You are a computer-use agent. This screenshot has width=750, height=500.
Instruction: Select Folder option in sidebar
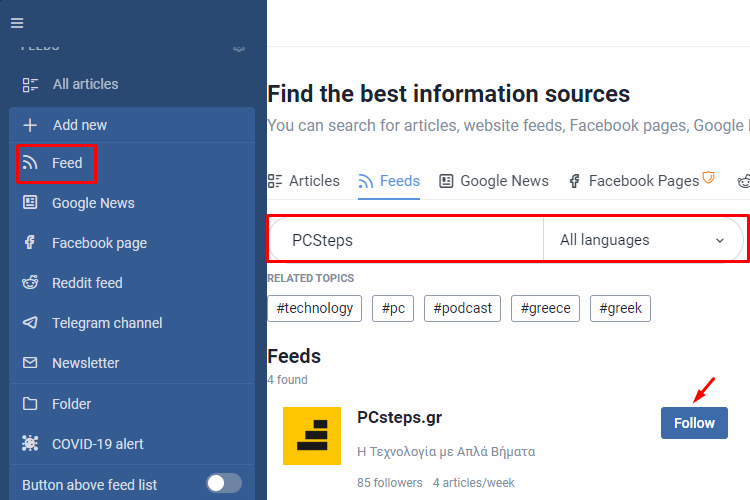(x=132, y=404)
